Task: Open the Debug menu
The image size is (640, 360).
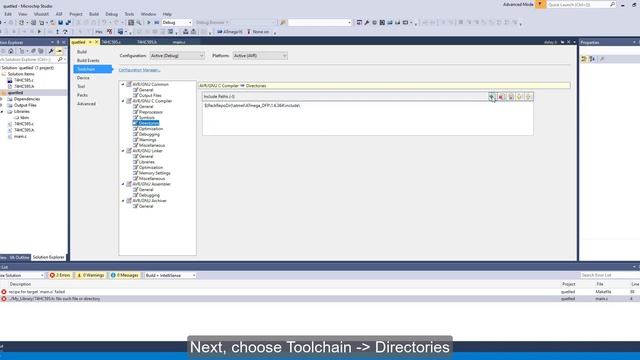Action: tap(111, 14)
